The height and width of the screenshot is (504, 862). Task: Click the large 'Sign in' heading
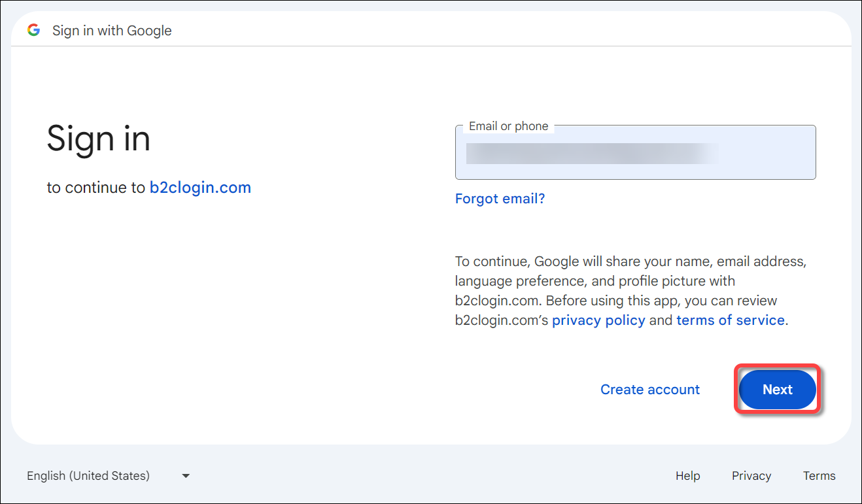coord(99,139)
